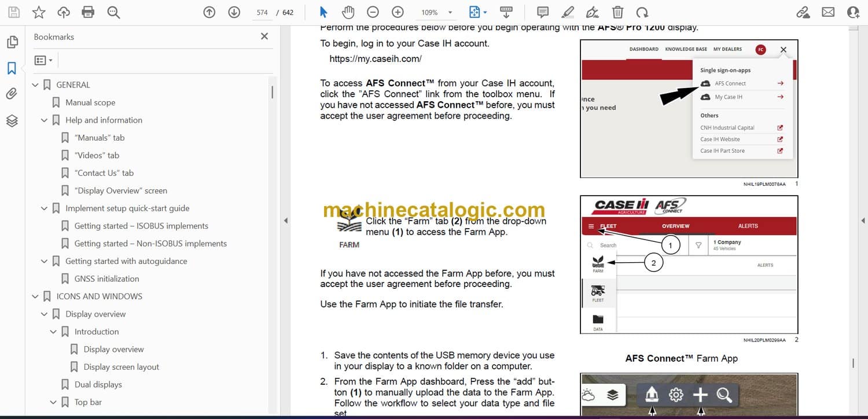This screenshot has width=868, height=419.
Task: Collapse the Top bar bookmark branch
Action: click(54, 403)
